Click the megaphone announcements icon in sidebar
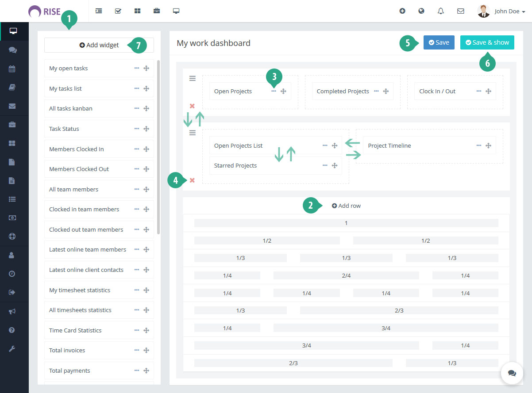Screen dimensions: 532x393 (x=12, y=311)
